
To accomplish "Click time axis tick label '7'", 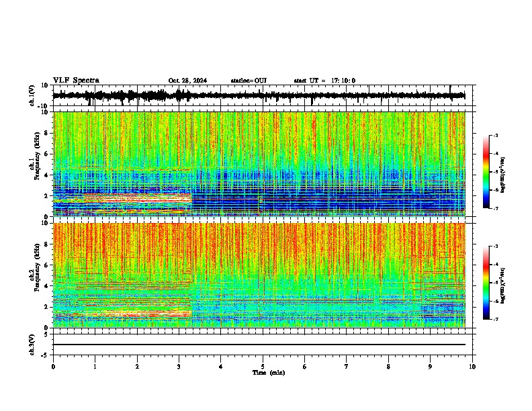I will tap(347, 367).
